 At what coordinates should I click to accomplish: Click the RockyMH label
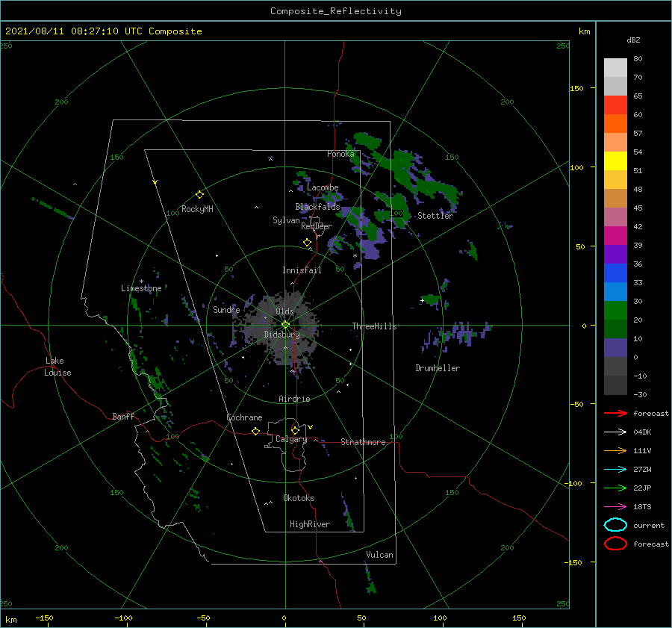pyautogui.click(x=197, y=209)
